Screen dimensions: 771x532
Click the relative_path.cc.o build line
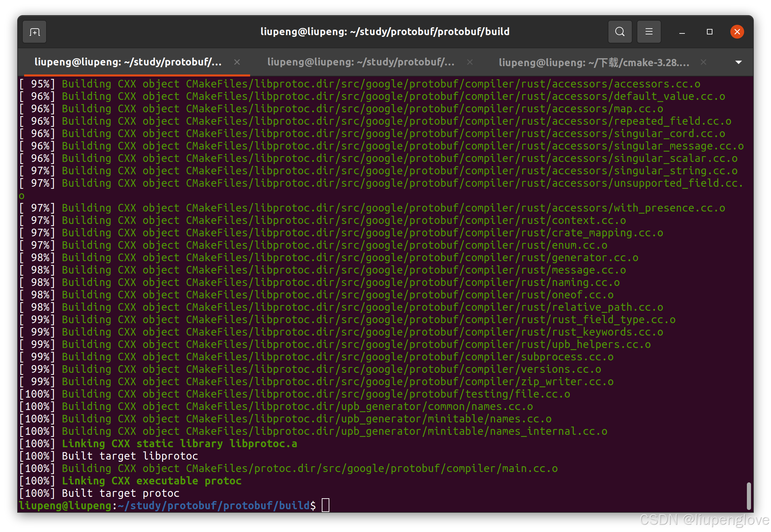pos(341,307)
